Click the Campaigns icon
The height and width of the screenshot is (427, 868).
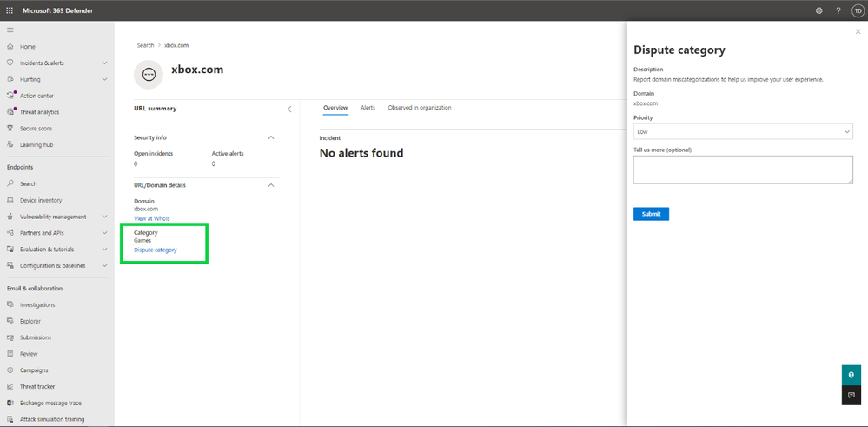[10, 370]
